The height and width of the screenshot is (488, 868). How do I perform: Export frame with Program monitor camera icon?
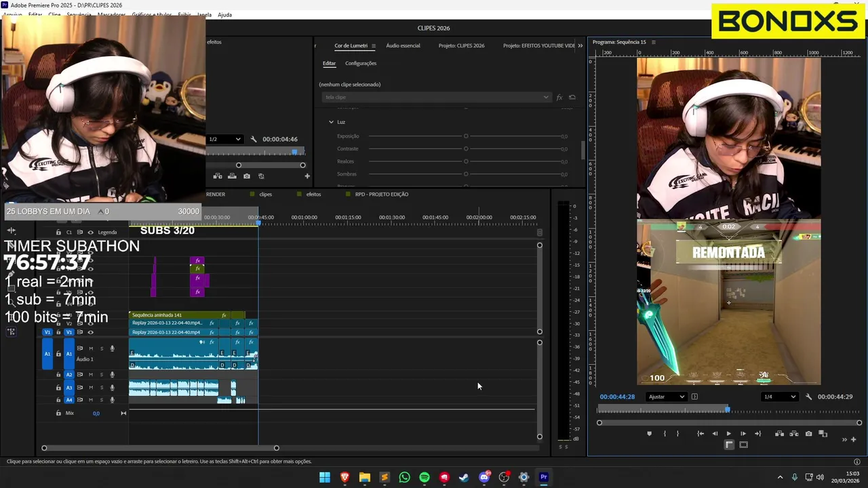(808, 434)
